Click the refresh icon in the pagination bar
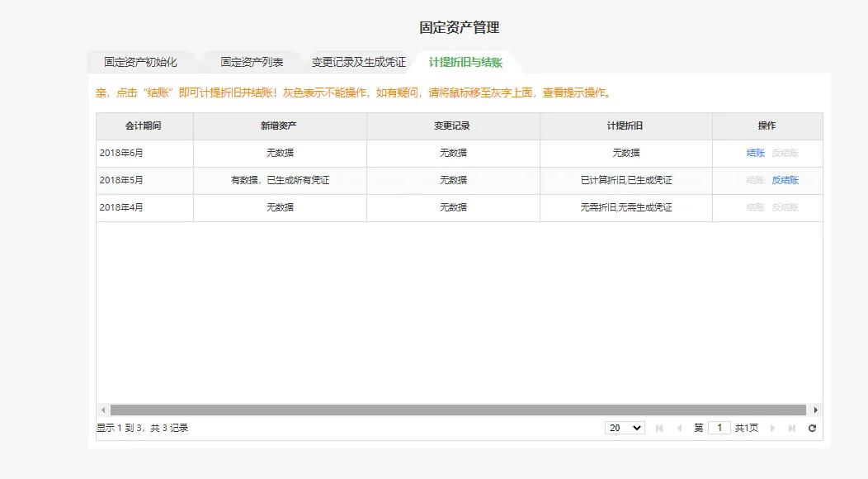 (x=812, y=428)
